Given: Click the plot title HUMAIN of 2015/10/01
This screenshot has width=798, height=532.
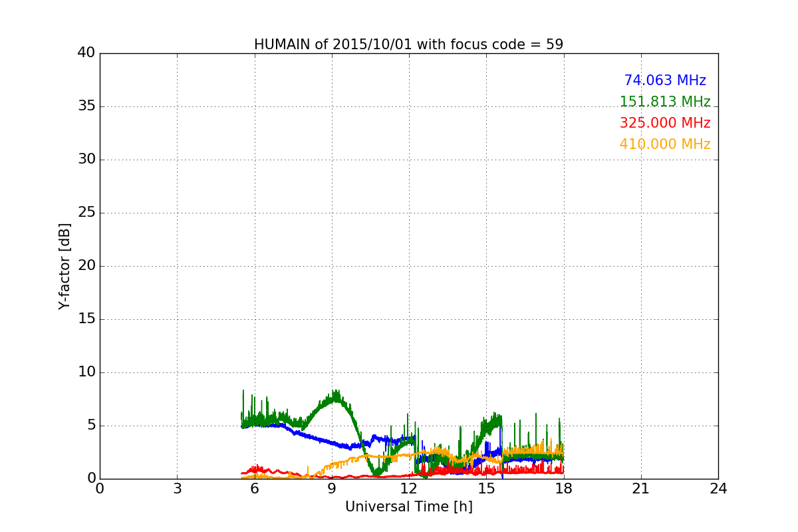Looking at the screenshot, I should click(x=408, y=45).
